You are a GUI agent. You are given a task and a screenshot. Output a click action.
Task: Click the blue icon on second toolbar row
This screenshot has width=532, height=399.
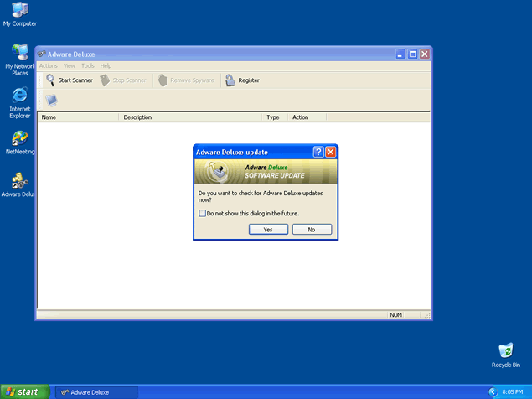point(51,101)
